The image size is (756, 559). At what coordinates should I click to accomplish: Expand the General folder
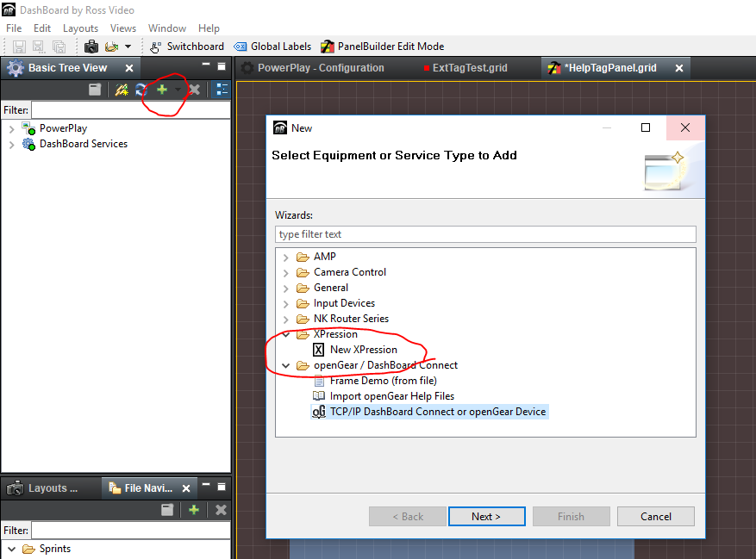pyautogui.click(x=286, y=289)
